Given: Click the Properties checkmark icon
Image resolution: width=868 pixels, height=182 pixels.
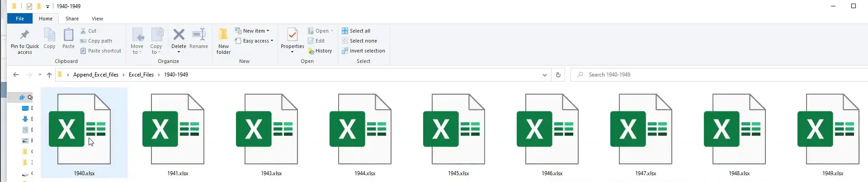Looking at the screenshot, I should tap(292, 34).
